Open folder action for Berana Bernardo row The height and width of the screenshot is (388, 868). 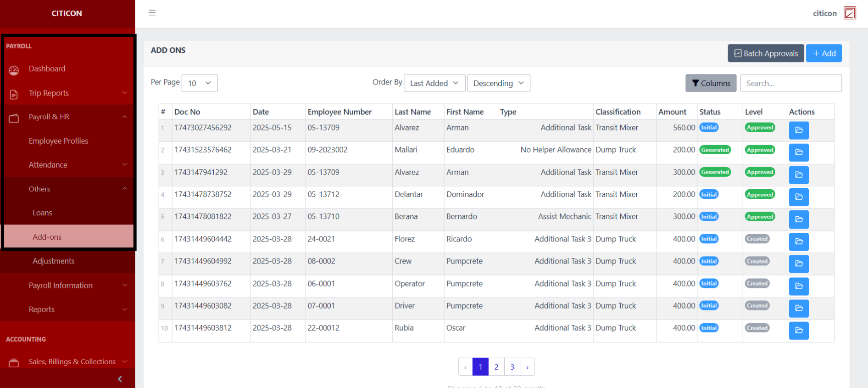(798, 219)
